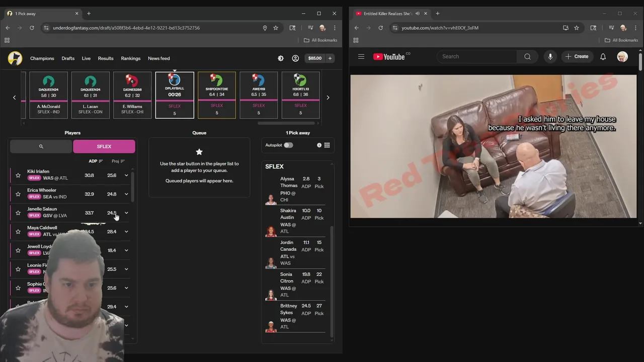Bookmark the Underdog page with star icon

[x=276, y=28]
